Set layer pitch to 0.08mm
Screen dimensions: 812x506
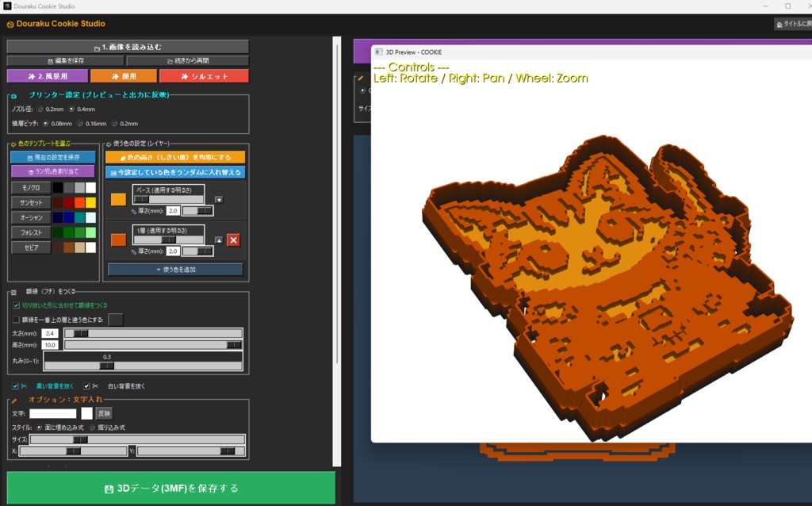tap(45, 124)
